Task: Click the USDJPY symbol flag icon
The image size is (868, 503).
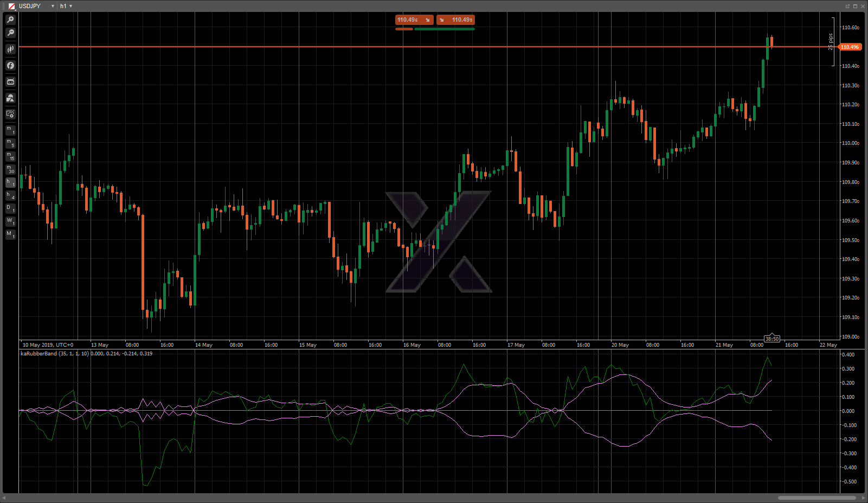Action: pyautogui.click(x=11, y=6)
